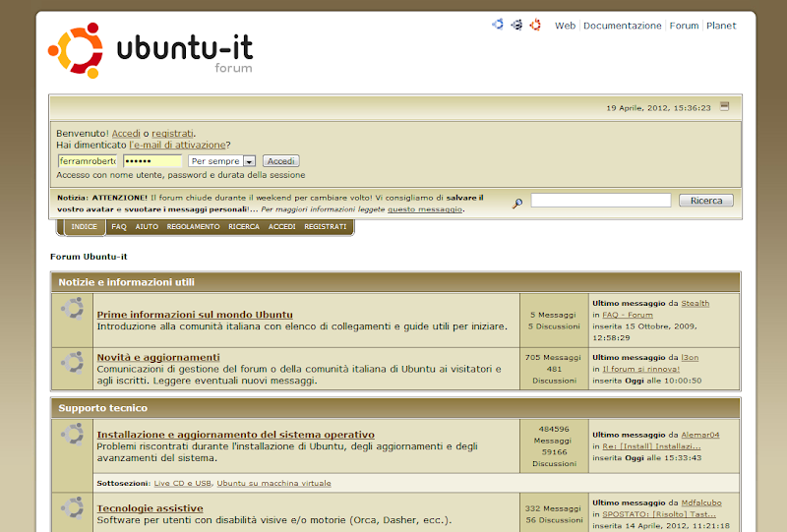Open the 'Live CD e USB' subsection link
This screenshot has width=787, height=532.
pos(182,483)
